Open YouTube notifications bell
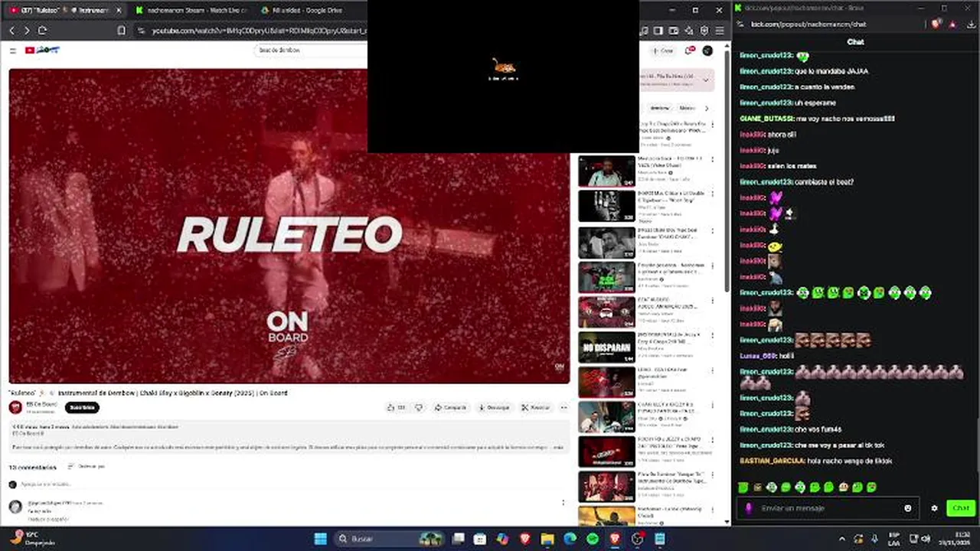The height and width of the screenshot is (551, 980). (x=689, y=51)
